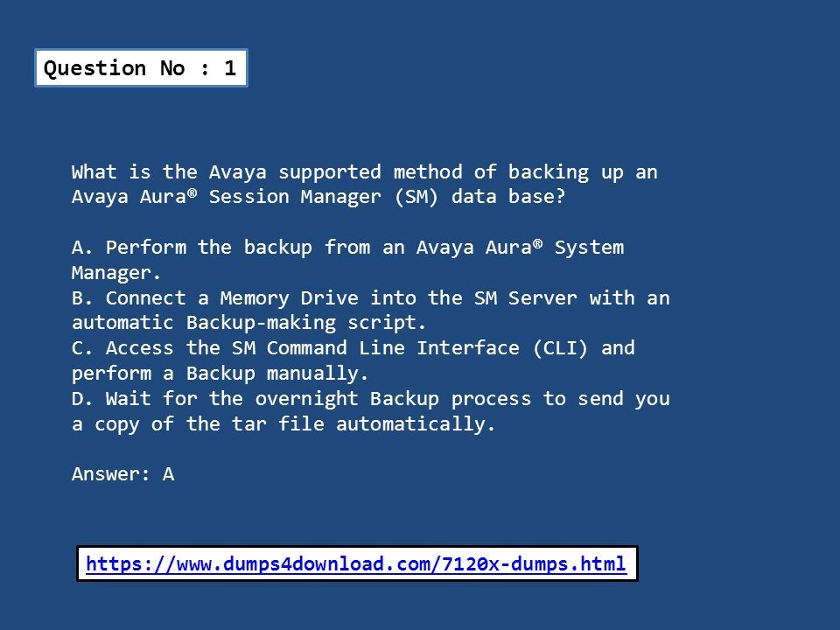Click 'Session Manager' in the question text
Image resolution: width=840 pixels, height=630 pixels.
295,197
